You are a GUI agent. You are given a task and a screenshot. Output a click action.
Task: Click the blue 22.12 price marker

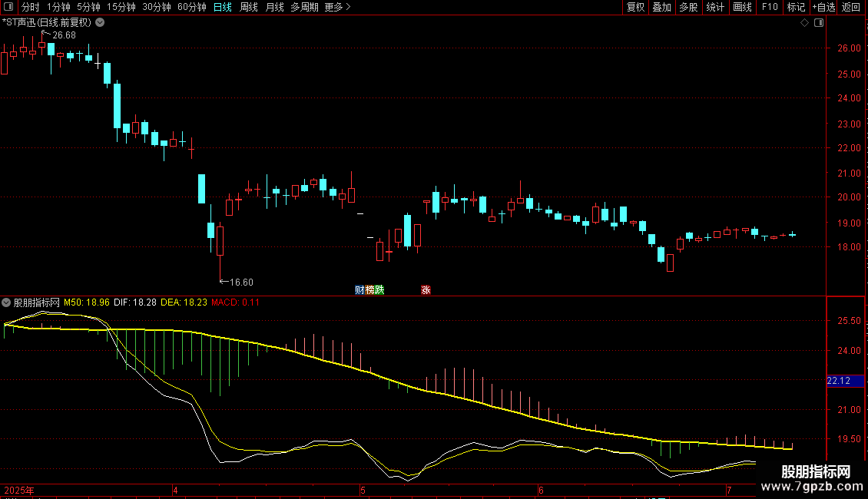845,381
